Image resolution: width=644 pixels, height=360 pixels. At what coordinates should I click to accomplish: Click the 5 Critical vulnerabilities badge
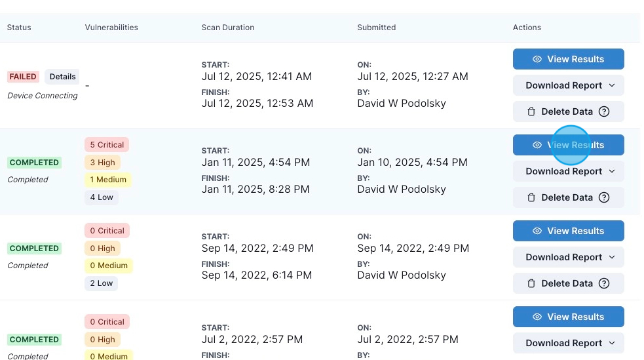coord(107,145)
